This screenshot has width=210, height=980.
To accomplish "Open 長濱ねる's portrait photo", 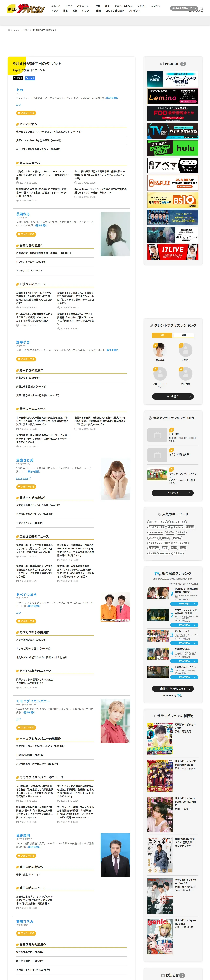I will 115,234.
